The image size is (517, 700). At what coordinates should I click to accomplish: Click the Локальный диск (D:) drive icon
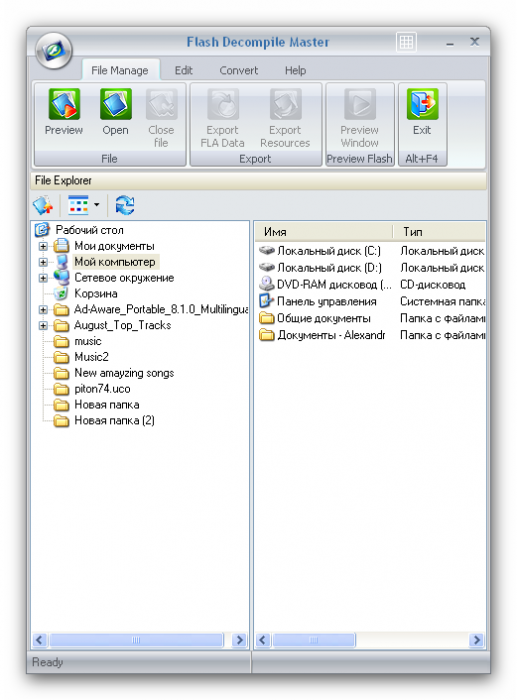(x=267, y=267)
